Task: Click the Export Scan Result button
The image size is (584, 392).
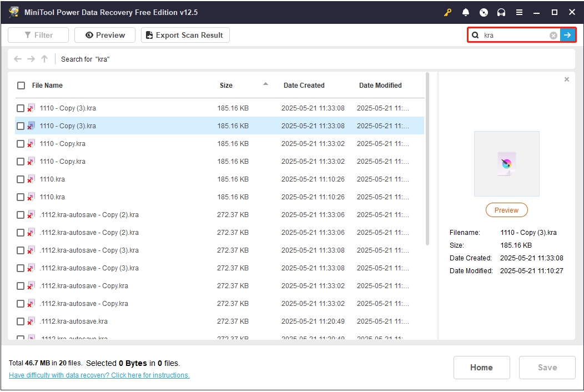Action: pyautogui.click(x=185, y=34)
